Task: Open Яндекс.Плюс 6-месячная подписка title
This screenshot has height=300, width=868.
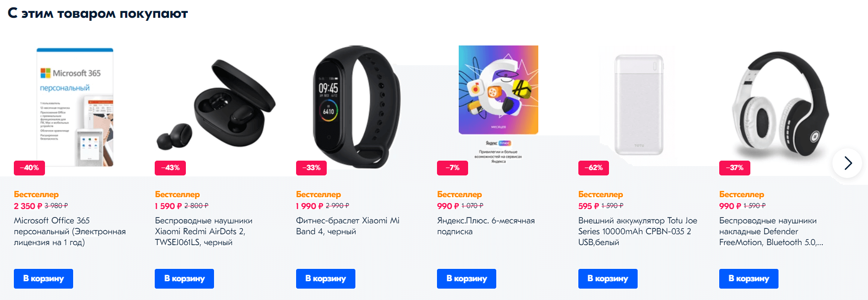Action: pyautogui.click(x=486, y=226)
